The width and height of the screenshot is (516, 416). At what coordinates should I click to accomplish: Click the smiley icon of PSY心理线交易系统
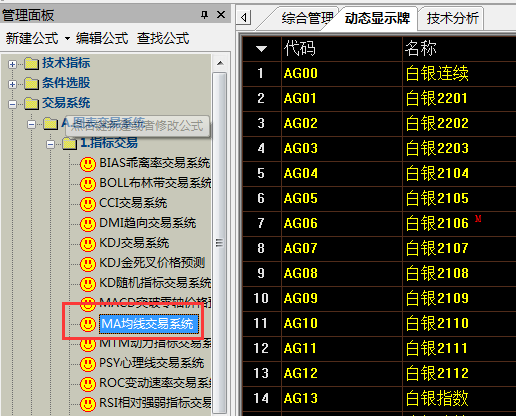tap(88, 364)
